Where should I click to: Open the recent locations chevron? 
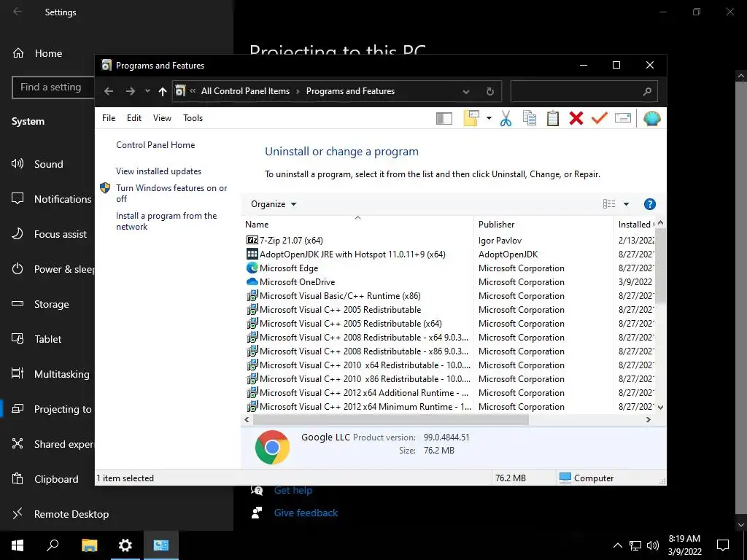[x=147, y=91]
